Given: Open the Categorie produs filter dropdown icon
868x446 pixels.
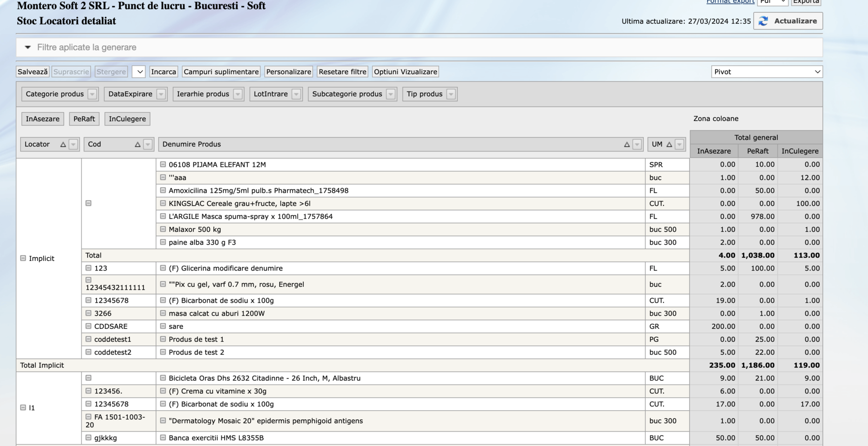Looking at the screenshot, I should pyautogui.click(x=92, y=94).
